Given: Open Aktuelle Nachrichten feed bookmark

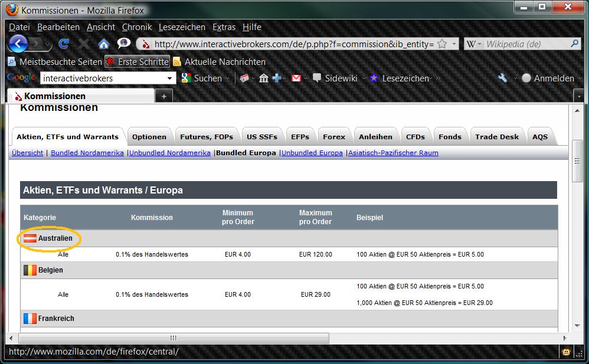Looking at the screenshot, I should [x=220, y=61].
